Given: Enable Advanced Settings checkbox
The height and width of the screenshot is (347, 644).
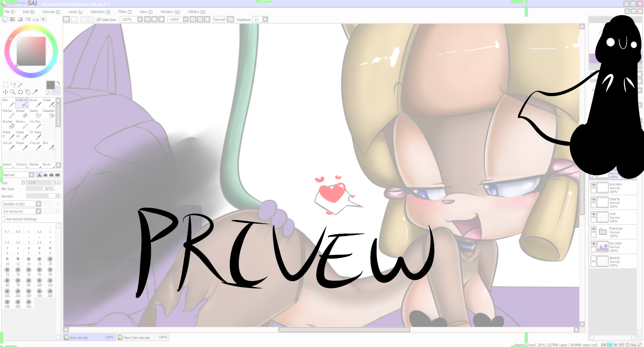Looking at the screenshot, I should [4, 219].
